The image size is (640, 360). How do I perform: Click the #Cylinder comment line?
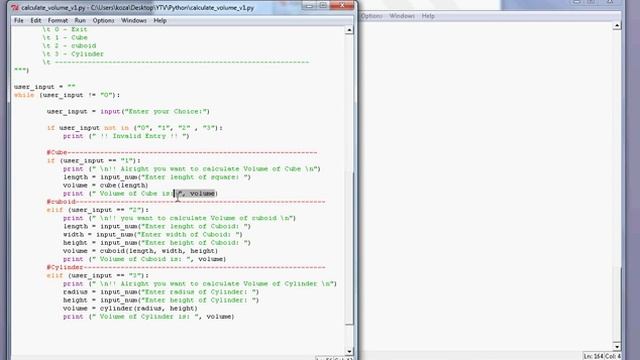[186, 267]
